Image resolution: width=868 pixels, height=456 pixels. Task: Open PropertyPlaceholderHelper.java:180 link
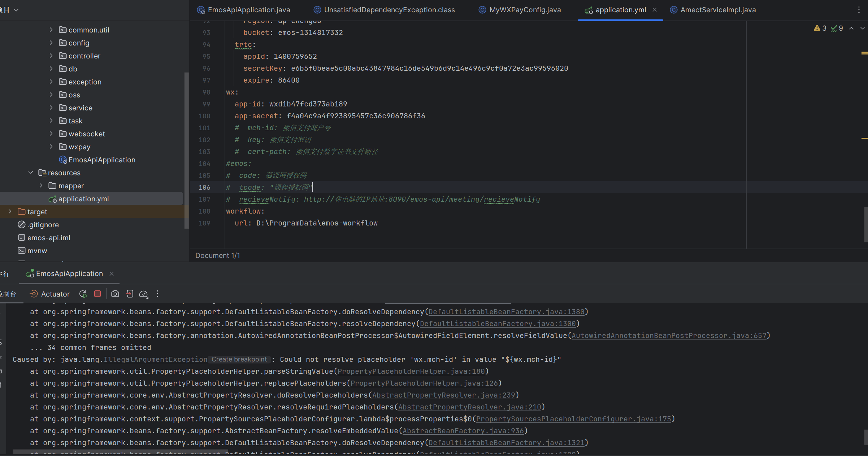click(411, 371)
